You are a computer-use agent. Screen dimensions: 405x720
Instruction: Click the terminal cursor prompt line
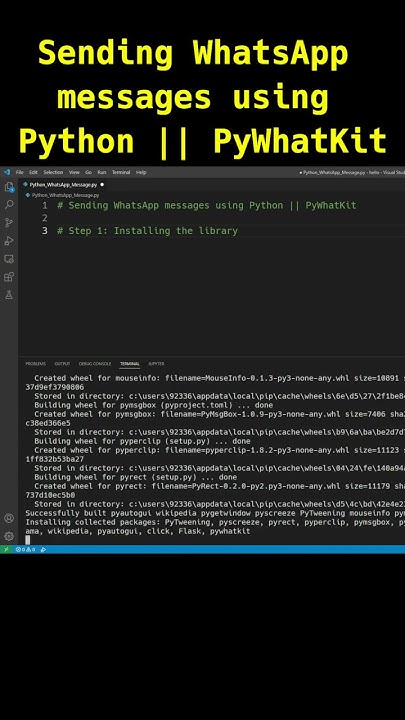[28, 540]
